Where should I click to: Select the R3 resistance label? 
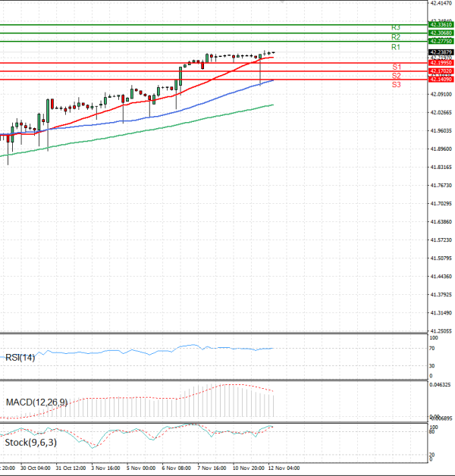[396, 27]
